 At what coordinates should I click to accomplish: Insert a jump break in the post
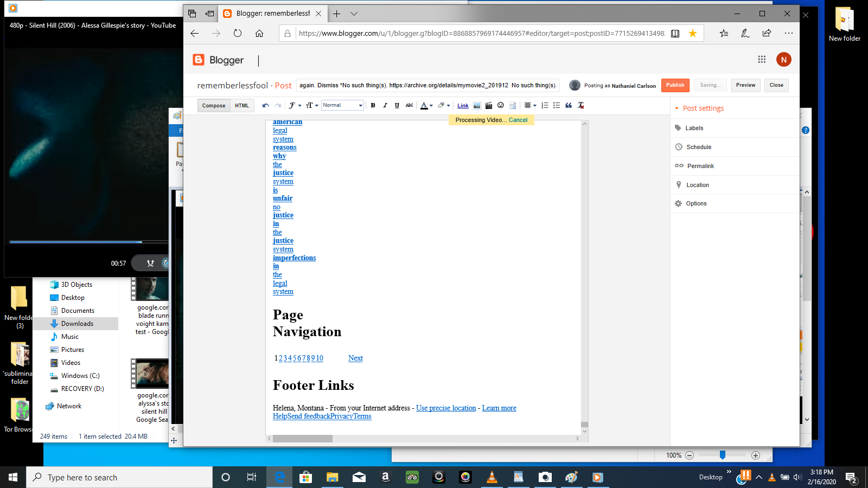click(513, 105)
